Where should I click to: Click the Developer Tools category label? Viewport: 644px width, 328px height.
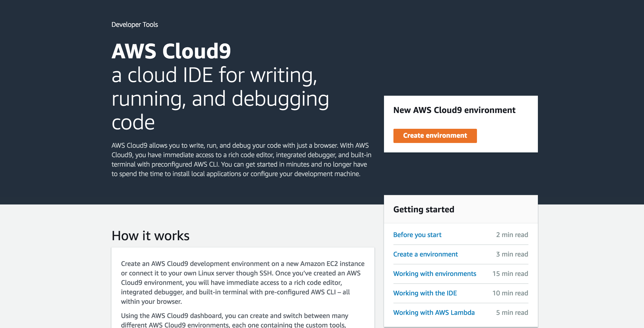pyautogui.click(x=134, y=24)
